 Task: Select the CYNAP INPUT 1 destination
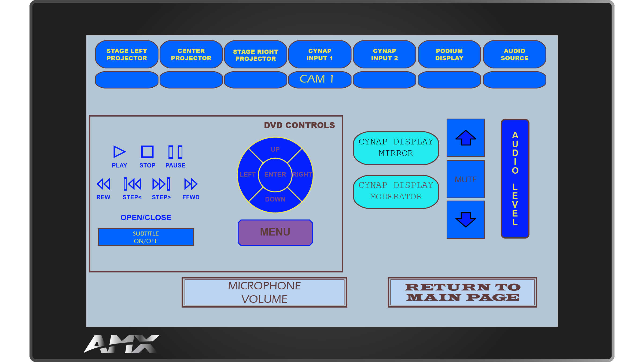coord(320,54)
